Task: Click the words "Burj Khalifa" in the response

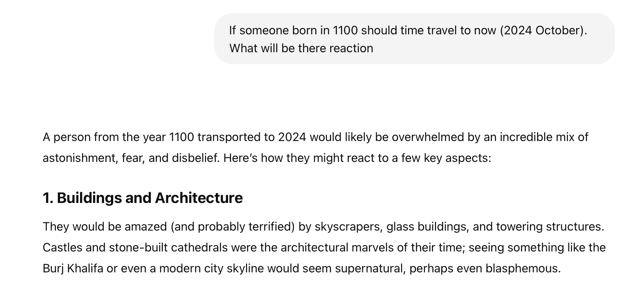Action: pyautogui.click(x=73, y=269)
